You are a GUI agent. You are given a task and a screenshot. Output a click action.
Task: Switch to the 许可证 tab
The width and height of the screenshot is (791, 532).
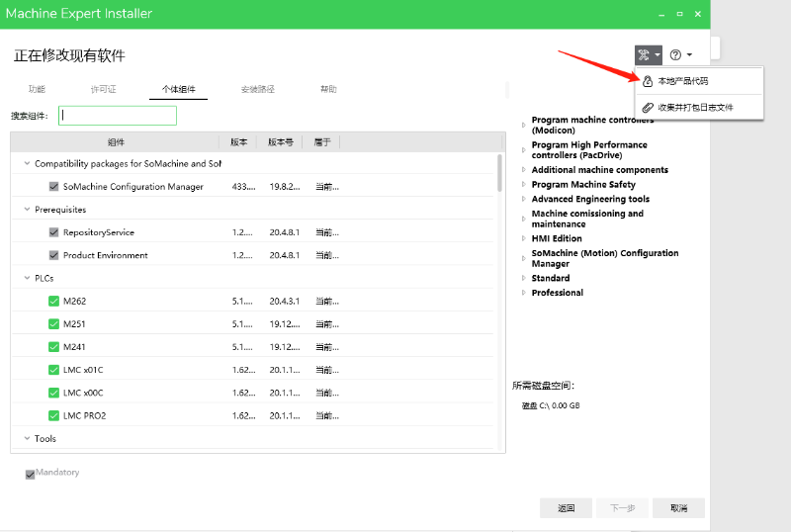(104, 89)
